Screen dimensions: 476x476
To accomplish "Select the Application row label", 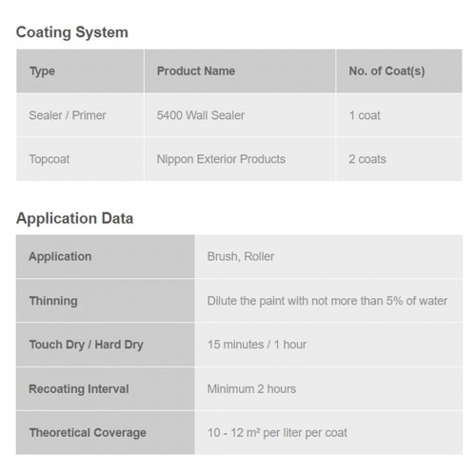I will click(x=105, y=256).
